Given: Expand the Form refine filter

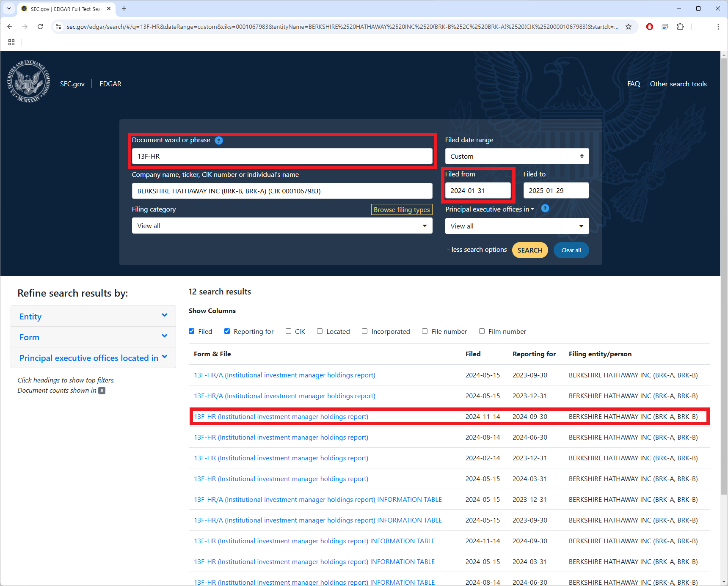Looking at the screenshot, I should 93,337.
